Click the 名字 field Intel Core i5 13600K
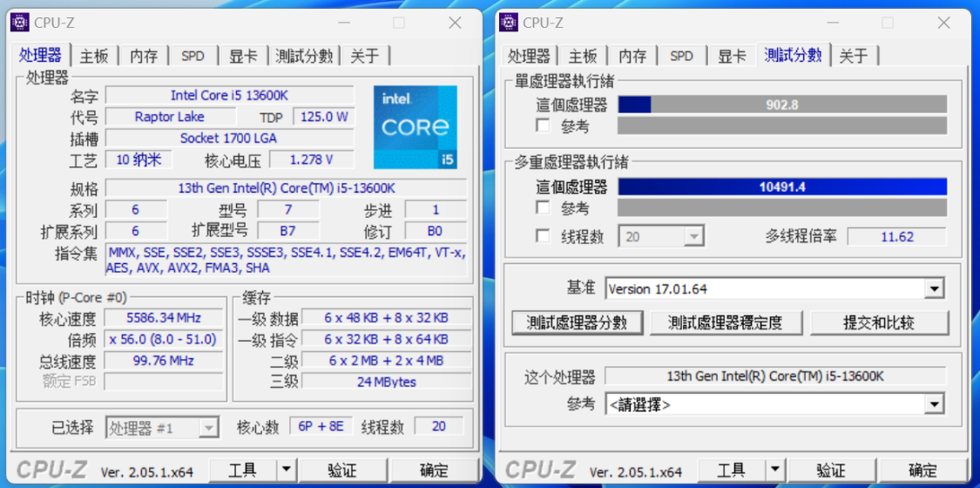The height and width of the screenshot is (488, 980). (x=229, y=95)
